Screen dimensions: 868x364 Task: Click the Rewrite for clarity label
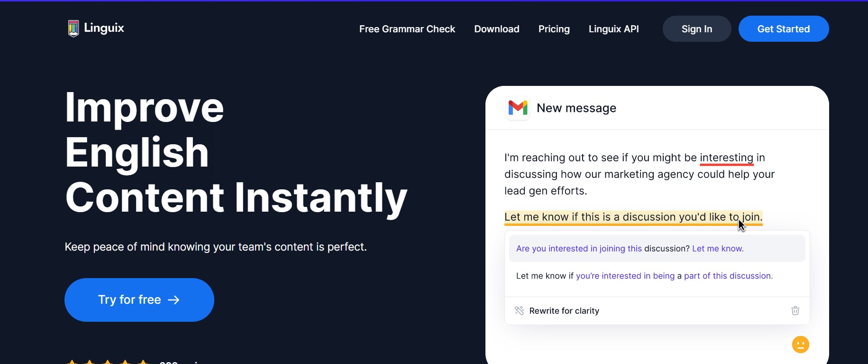564,311
